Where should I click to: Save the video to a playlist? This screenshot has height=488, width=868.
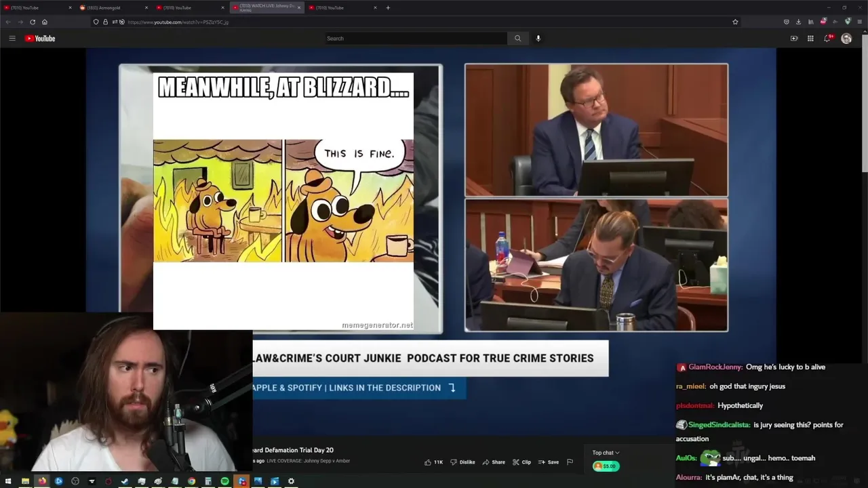tap(549, 462)
